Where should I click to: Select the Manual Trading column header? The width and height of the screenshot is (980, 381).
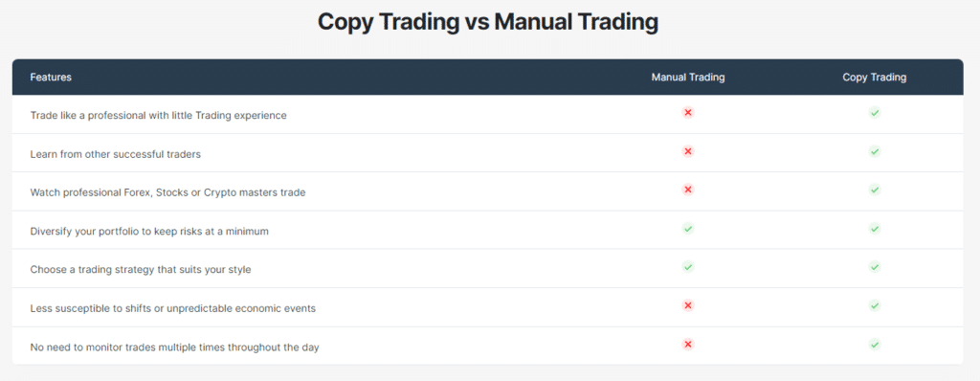(x=688, y=78)
